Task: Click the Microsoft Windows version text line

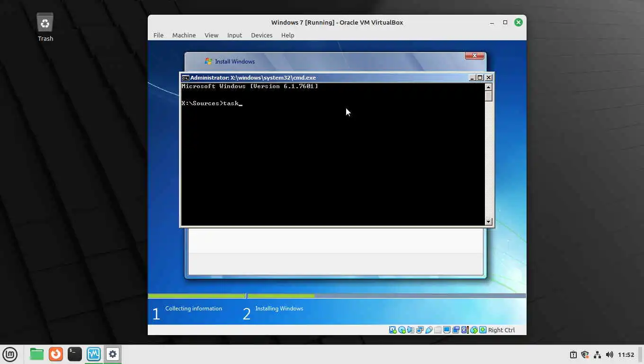Action: coord(250,86)
